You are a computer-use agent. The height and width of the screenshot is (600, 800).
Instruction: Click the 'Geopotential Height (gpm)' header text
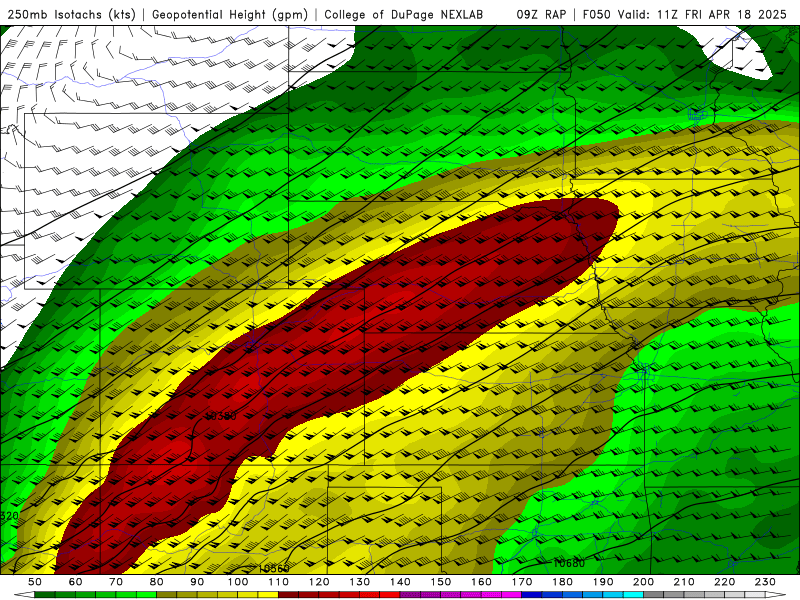(230, 14)
